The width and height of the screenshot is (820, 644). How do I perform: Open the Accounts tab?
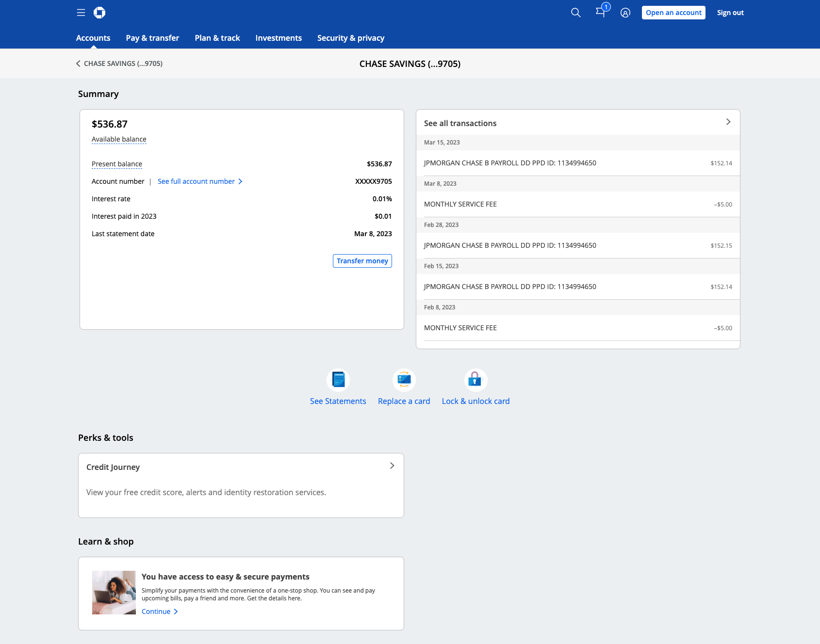pos(93,38)
